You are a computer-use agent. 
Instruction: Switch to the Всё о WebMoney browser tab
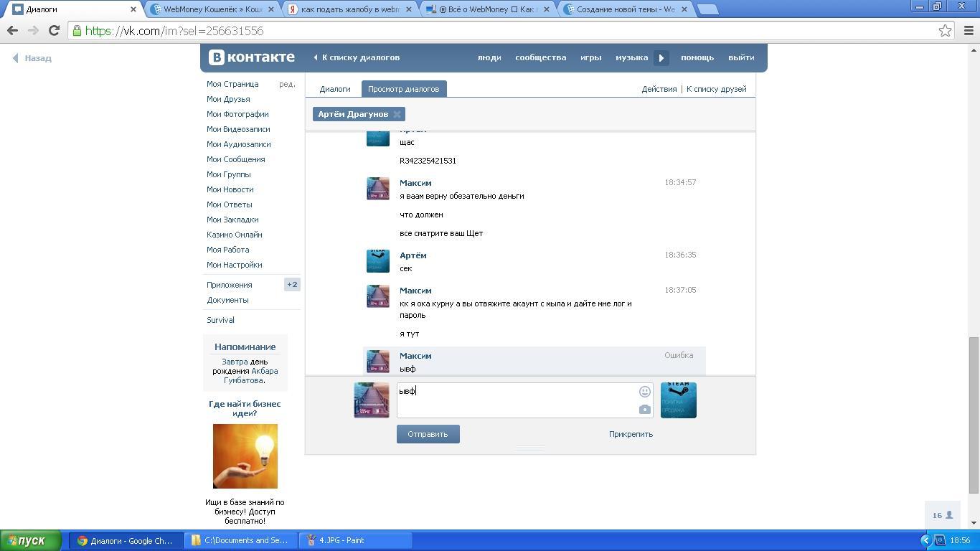click(487, 9)
